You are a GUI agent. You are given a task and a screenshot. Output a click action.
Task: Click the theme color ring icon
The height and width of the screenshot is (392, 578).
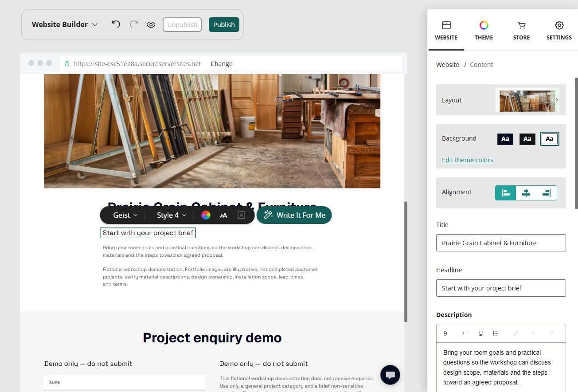(484, 25)
